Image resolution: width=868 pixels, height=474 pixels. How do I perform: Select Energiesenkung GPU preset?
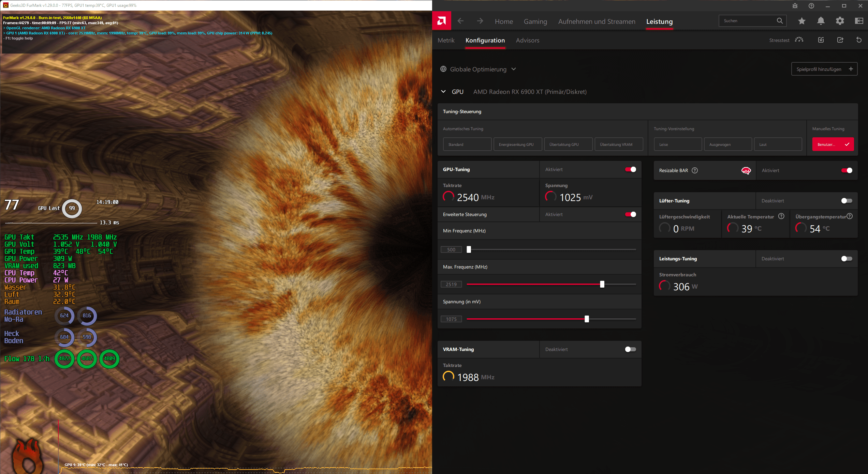pos(517,144)
